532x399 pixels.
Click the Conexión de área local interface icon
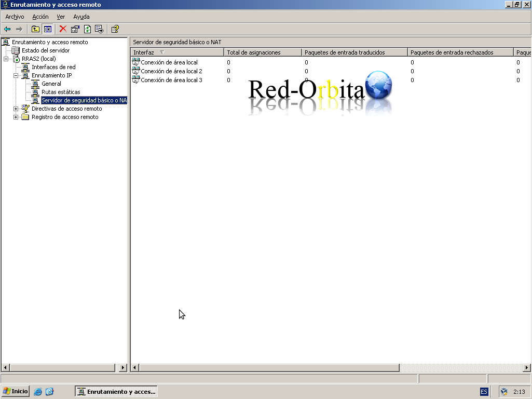(x=135, y=62)
